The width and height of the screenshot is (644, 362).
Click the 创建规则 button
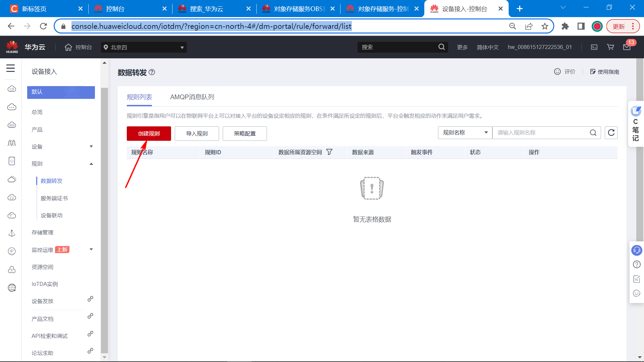tap(149, 133)
